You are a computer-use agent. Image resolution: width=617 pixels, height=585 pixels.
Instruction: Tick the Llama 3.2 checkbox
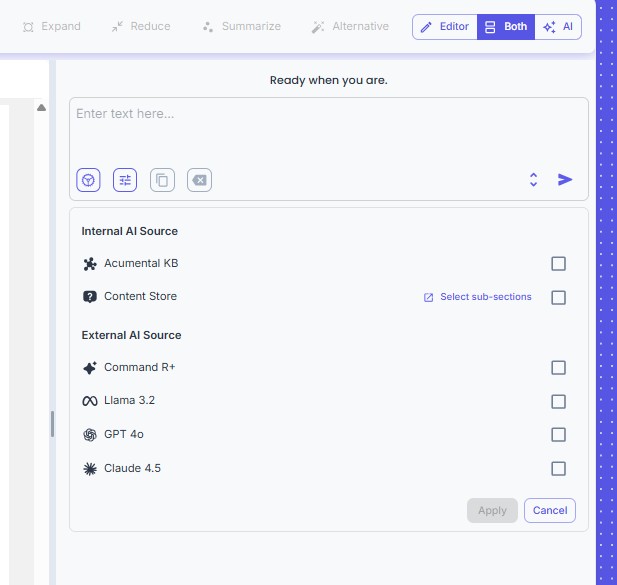(x=558, y=401)
